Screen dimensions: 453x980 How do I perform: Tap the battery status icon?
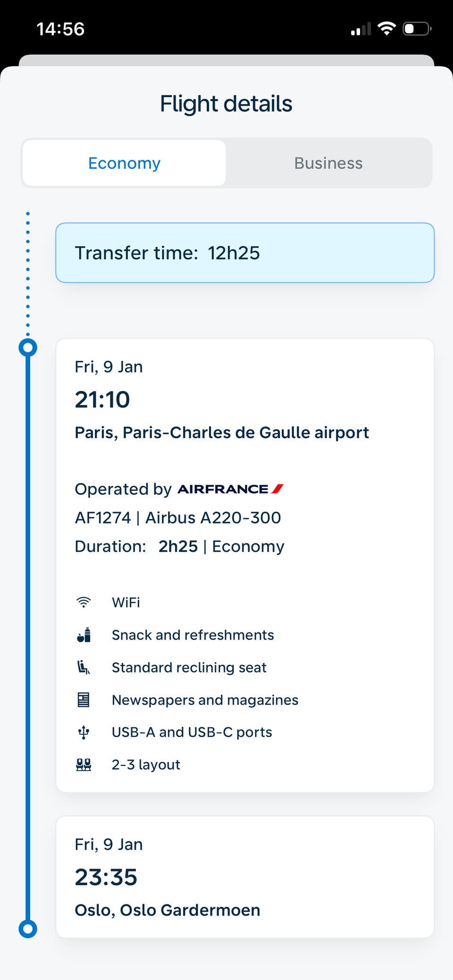pos(417,29)
